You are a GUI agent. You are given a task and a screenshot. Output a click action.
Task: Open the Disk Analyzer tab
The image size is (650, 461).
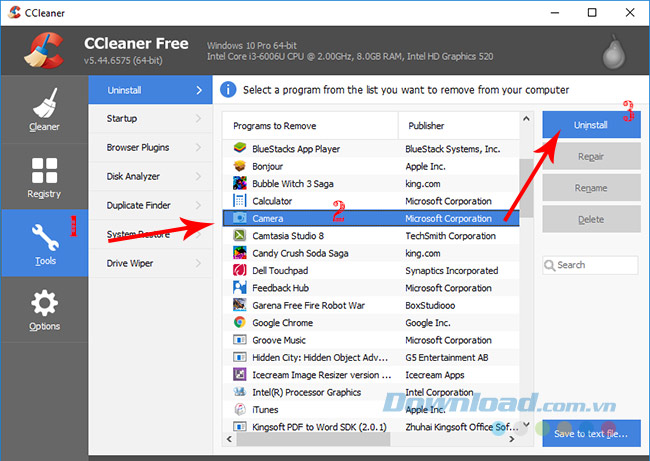click(x=150, y=177)
